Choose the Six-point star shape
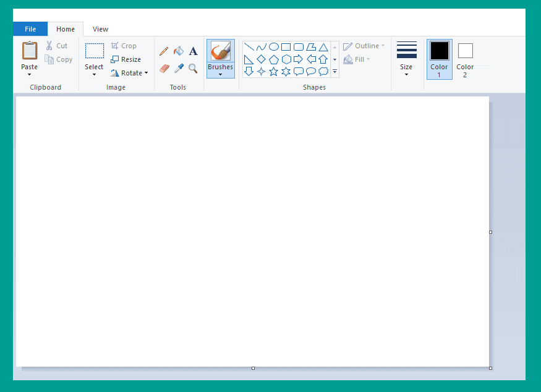541x392 pixels. click(286, 72)
